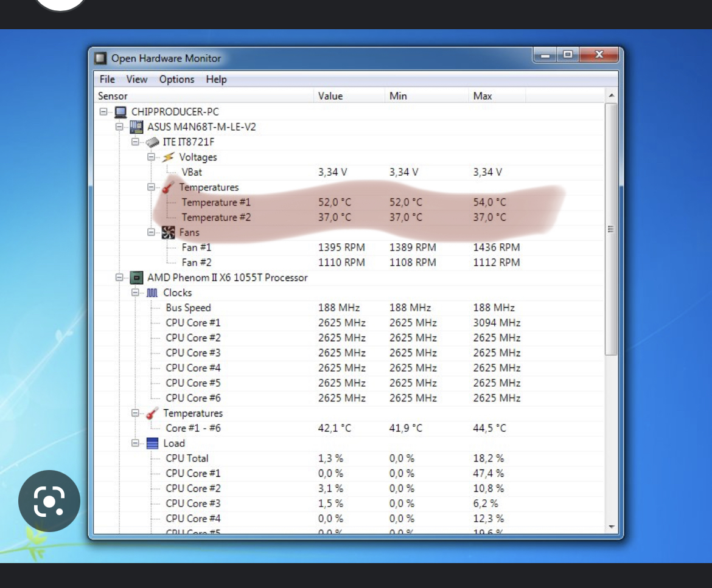Image resolution: width=712 pixels, height=588 pixels.
Task: Collapse the ITE IT8721F node
Action: 135,142
